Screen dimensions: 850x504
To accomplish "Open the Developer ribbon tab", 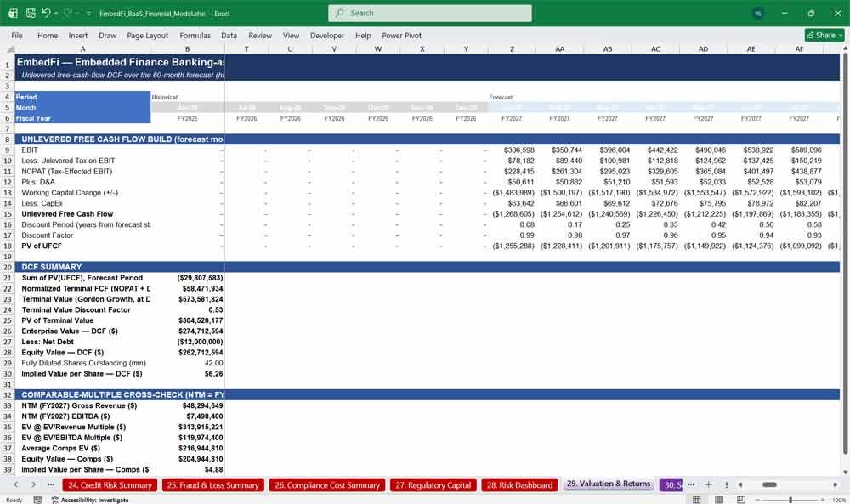I will pyautogui.click(x=327, y=35).
